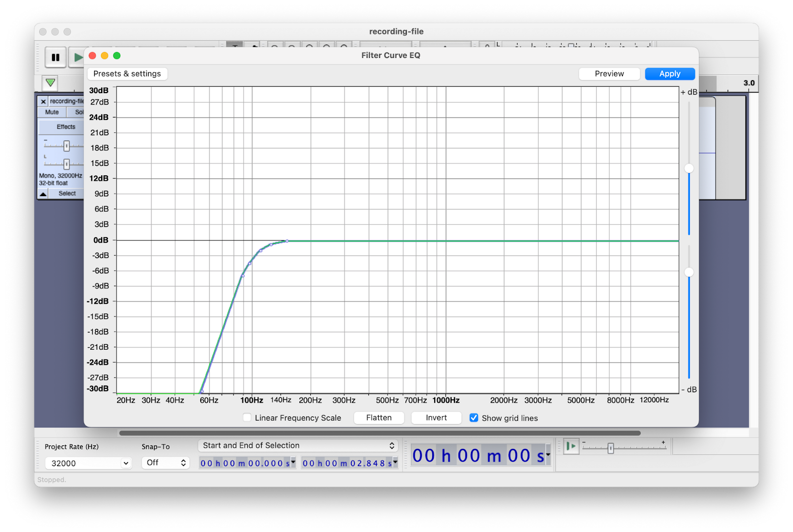793x532 pixels.
Task: Click the lower - dB range slider knob
Action: click(x=689, y=272)
